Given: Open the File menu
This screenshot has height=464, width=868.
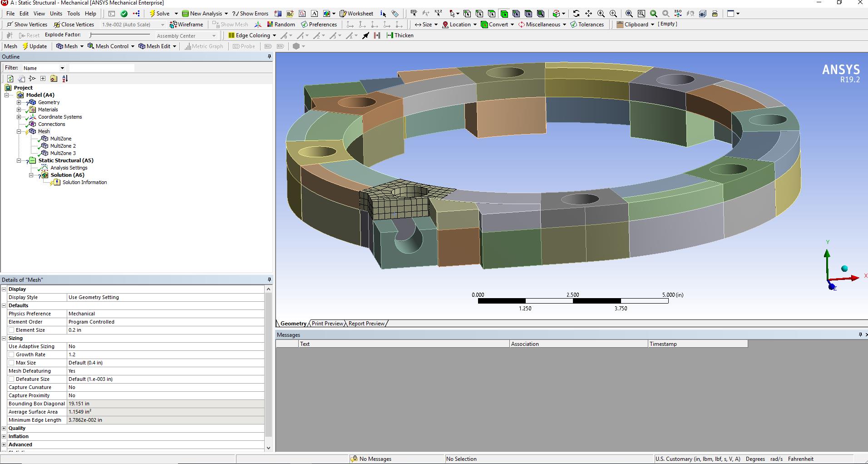Looking at the screenshot, I should click(x=10, y=14).
